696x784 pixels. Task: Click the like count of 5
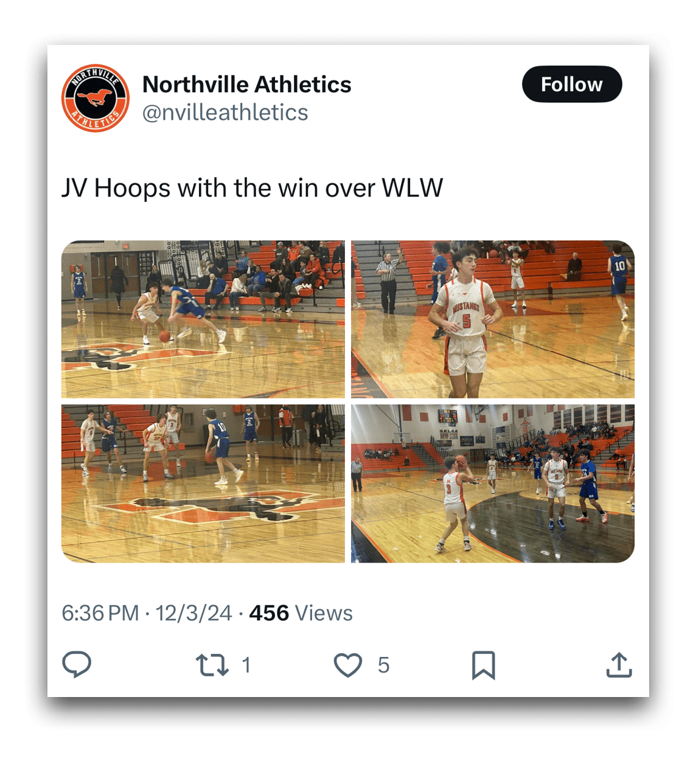(383, 665)
